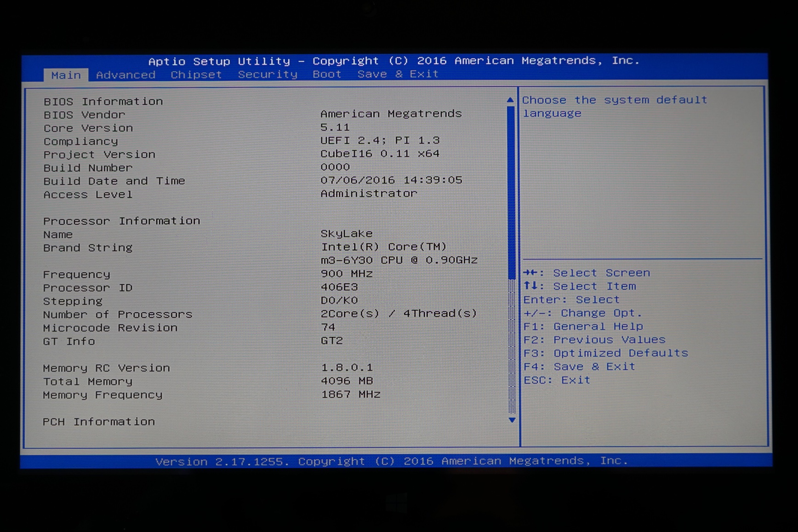Screen dimensions: 798x532
Task: Click the 406E3 processor ID value
Action: click(339, 287)
